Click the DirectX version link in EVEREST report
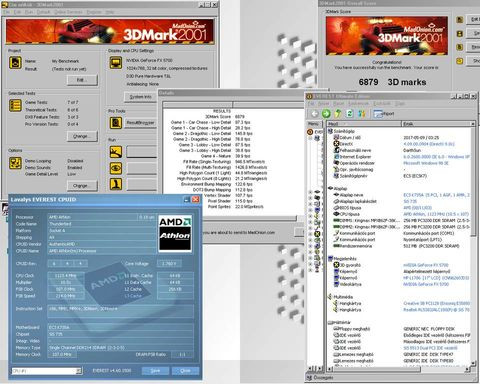480x384 pixels. 428,144
